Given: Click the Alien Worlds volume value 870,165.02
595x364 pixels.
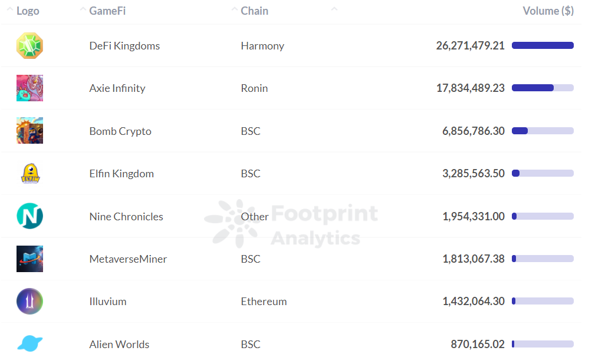Looking at the screenshot, I should pyautogui.click(x=478, y=345).
